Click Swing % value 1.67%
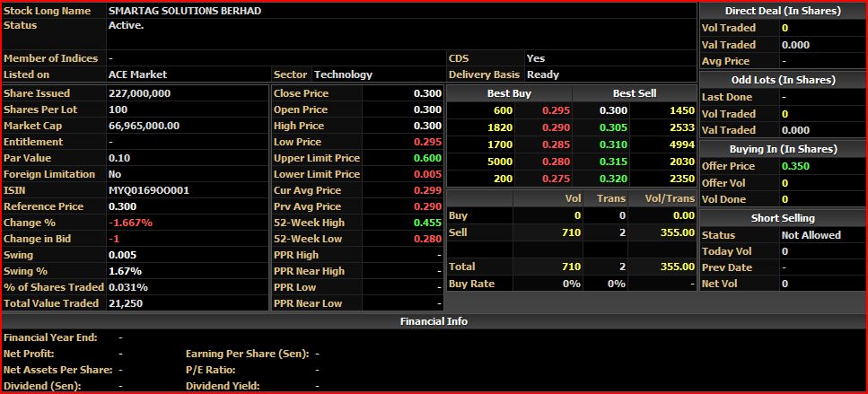868x394 pixels. click(x=125, y=271)
